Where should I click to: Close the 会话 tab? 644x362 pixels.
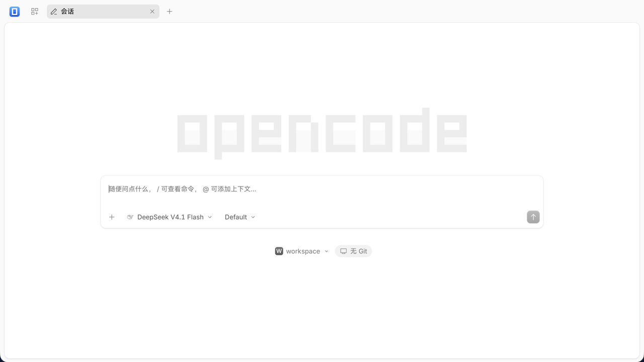point(152,12)
